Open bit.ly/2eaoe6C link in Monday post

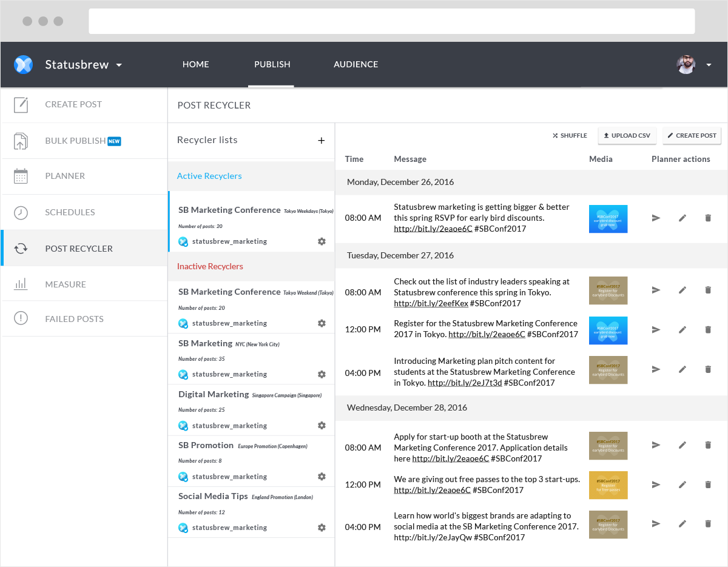click(x=433, y=229)
